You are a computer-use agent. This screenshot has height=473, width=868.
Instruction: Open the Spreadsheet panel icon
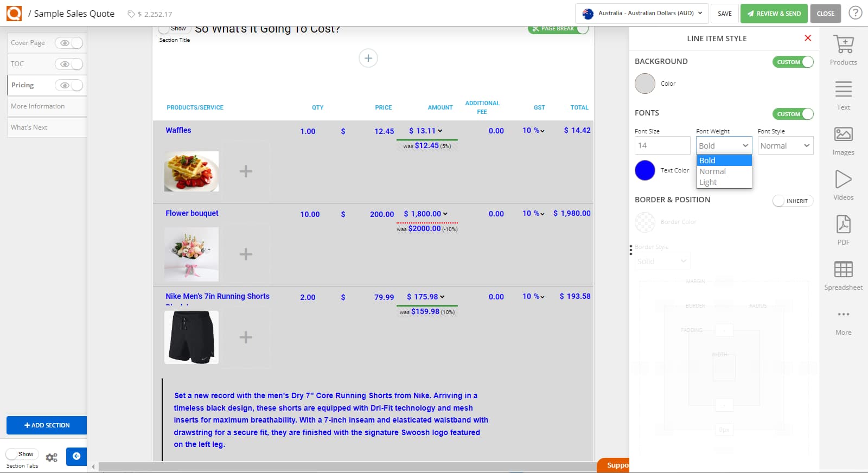[844, 269]
